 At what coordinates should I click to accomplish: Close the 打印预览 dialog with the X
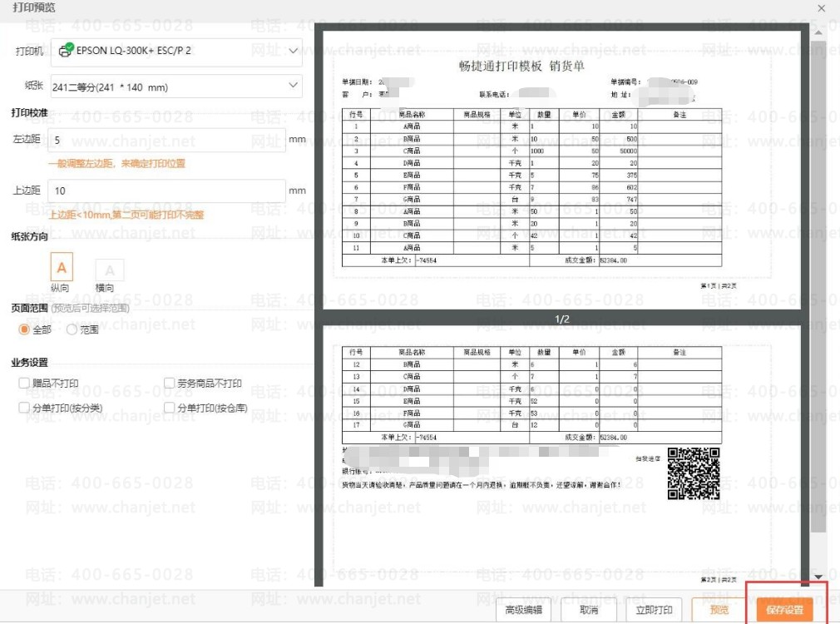[x=821, y=8]
